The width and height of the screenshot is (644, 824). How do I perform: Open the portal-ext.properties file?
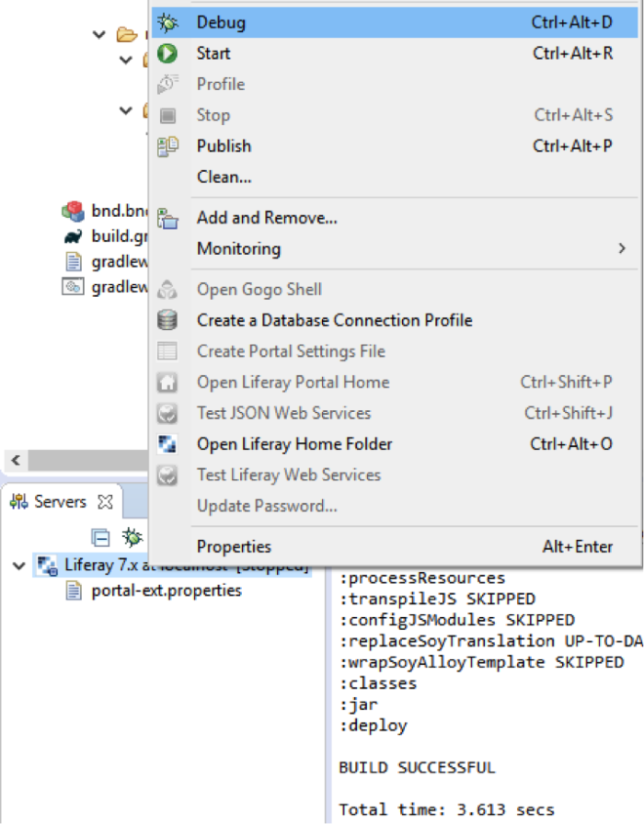pyautogui.click(x=167, y=590)
